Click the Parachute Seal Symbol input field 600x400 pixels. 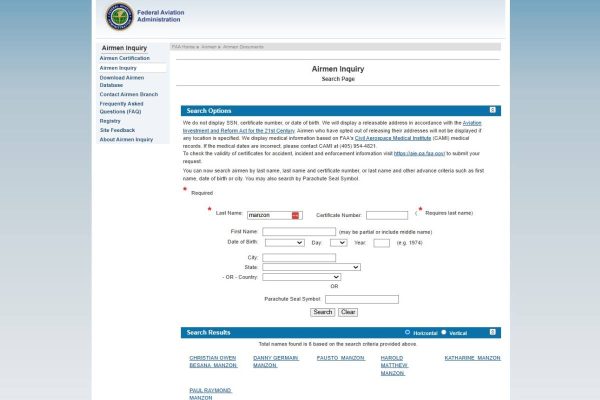362,299
